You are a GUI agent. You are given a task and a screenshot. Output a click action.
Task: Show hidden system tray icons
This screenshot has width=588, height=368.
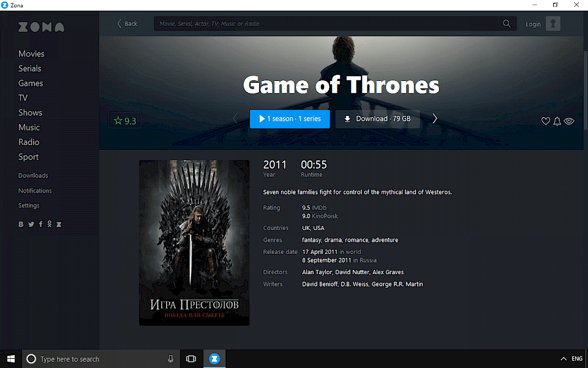point(563,359)
